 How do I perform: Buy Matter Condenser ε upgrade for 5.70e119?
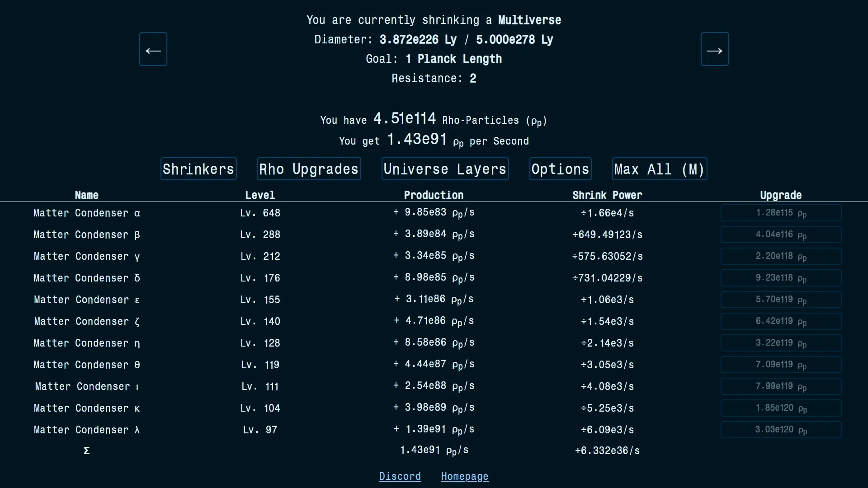click(x=781, y=300)
